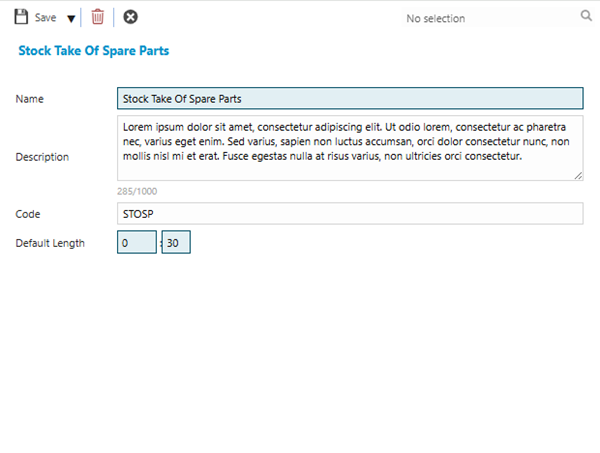Expand the Save options dropdown arrow
The width and height of the screenshot is (600, 453).
coord(71,18)
